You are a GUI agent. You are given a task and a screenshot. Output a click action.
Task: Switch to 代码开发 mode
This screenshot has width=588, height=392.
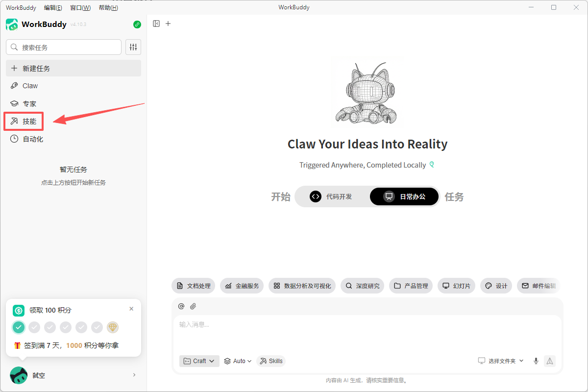point(332,196)
